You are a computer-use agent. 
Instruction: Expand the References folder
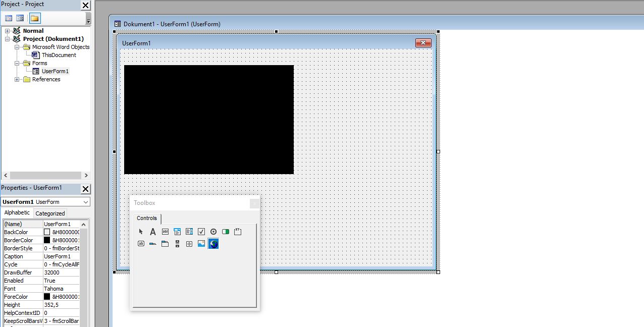tap(17, 79)
